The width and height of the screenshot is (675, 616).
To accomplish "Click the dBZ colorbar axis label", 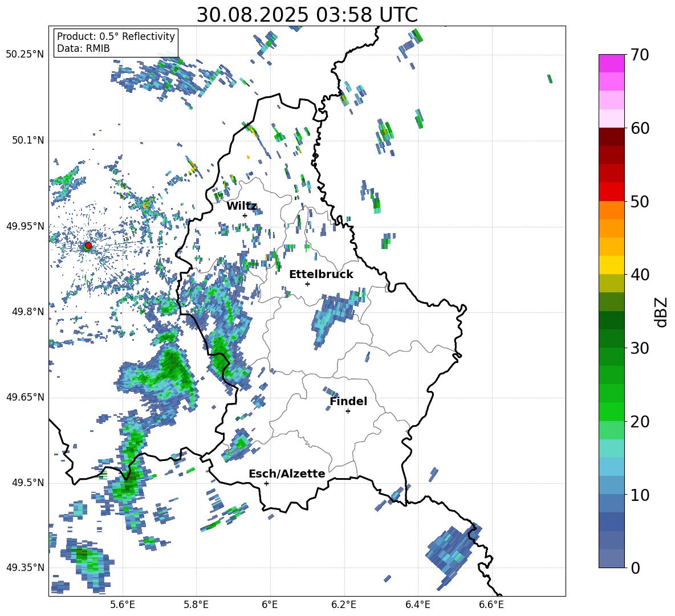I will (x=661, y=312).
